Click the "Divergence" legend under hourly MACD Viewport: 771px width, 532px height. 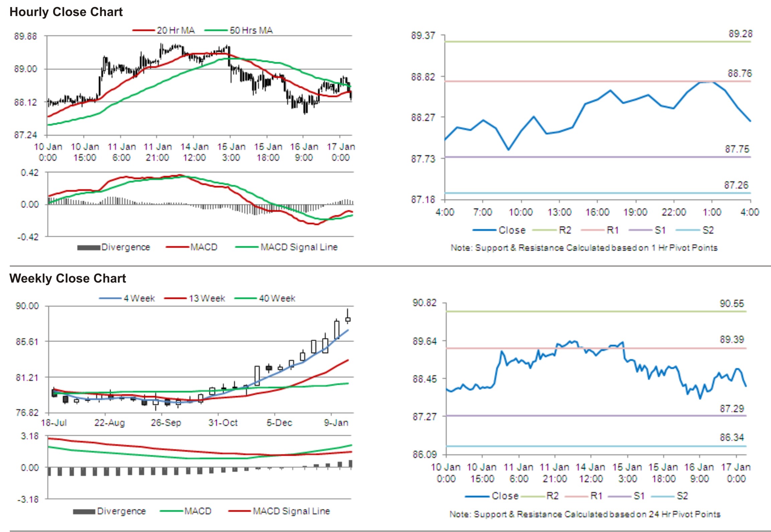click(114, 247)
